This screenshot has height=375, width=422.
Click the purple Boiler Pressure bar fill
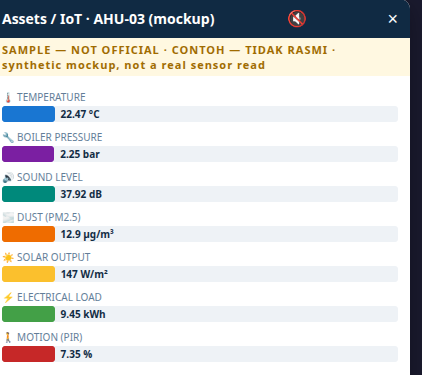28,154
